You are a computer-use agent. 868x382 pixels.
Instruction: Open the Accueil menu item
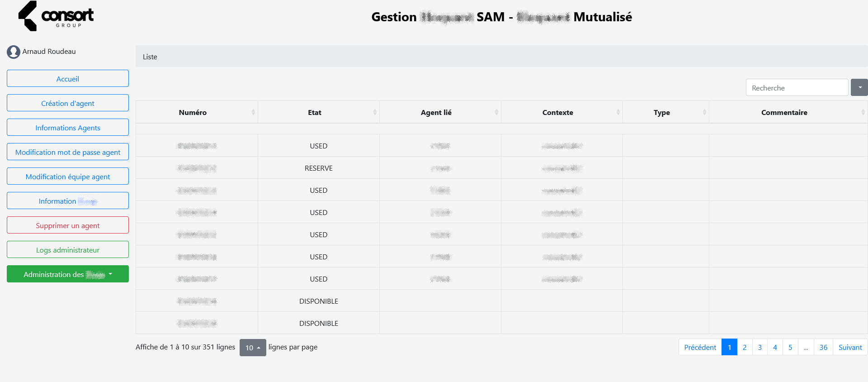click(68, 79)
